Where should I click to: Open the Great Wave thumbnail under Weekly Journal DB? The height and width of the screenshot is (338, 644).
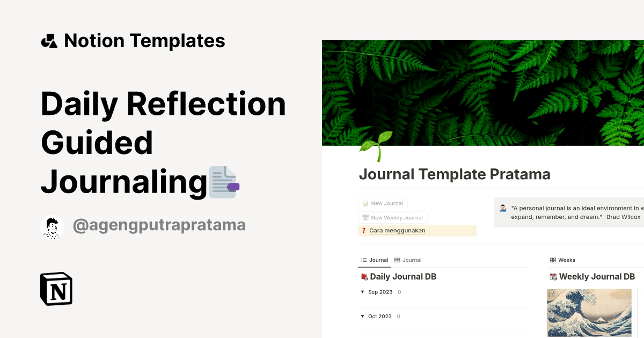click(589, 313)
